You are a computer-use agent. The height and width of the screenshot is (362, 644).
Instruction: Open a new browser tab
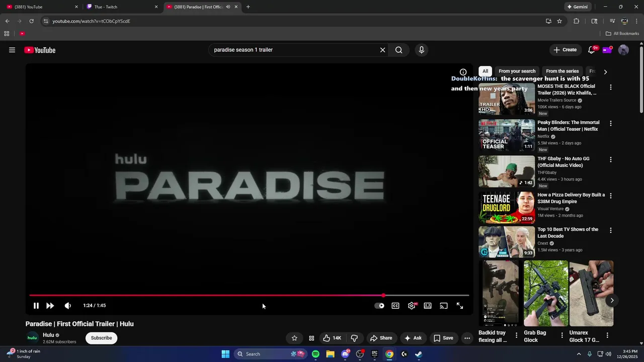(248, 7)
